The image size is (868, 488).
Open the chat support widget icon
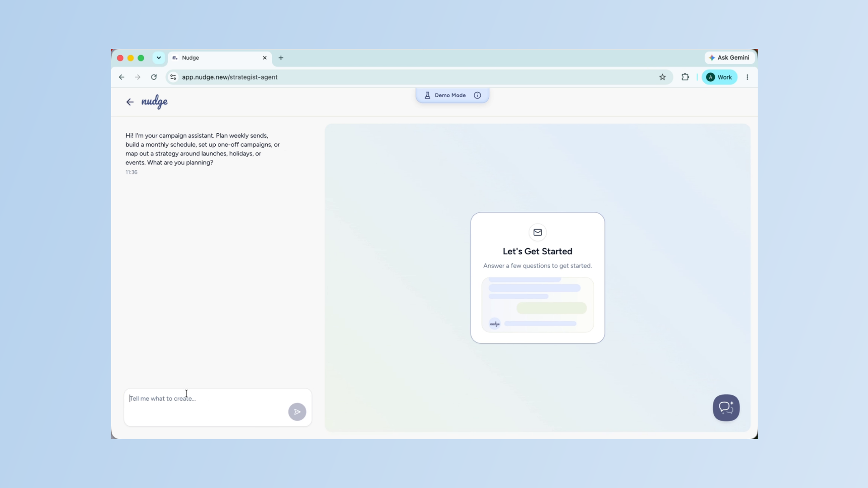click(x=726, y=408)
